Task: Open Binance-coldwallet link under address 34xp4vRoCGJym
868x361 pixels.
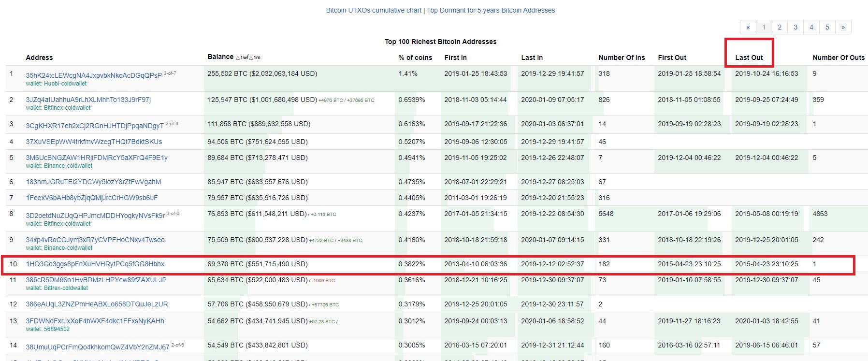Action: pyautogui.click(x=59, y=248)
